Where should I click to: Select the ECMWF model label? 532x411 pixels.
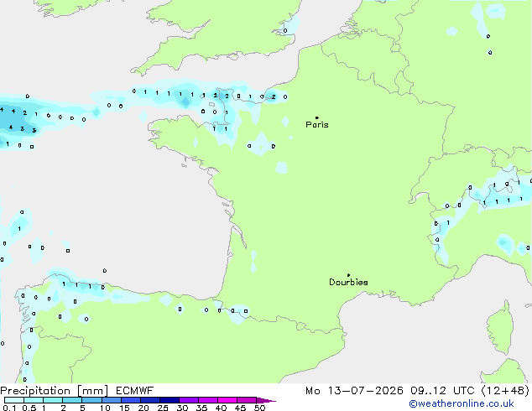pos(135,391)
